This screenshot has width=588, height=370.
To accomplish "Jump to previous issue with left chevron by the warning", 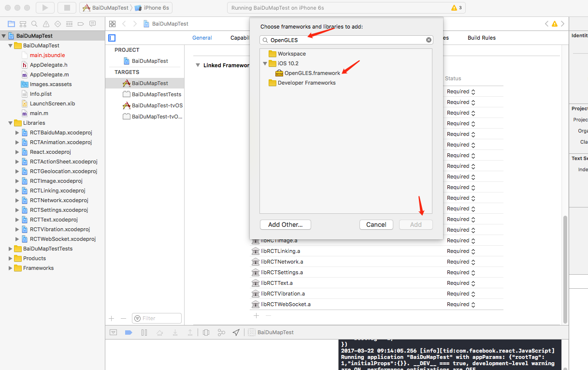I will point(546,24).
